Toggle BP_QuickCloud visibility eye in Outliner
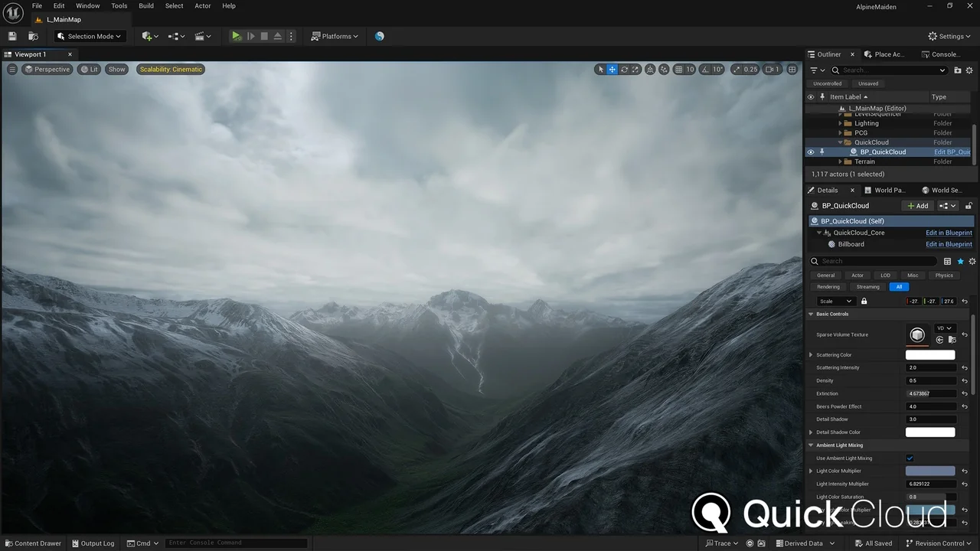The width and height of the screenshot is (980, 551). point(811,152)
